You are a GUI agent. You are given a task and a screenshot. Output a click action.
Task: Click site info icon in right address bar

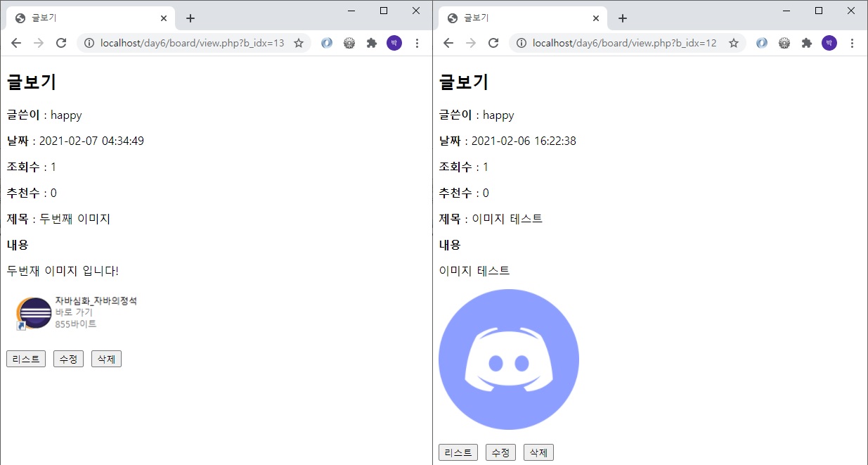(522, 43)
